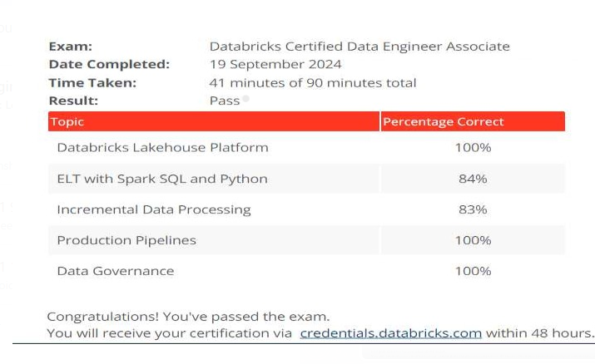Click the 84% score value

tap(473, 179)
